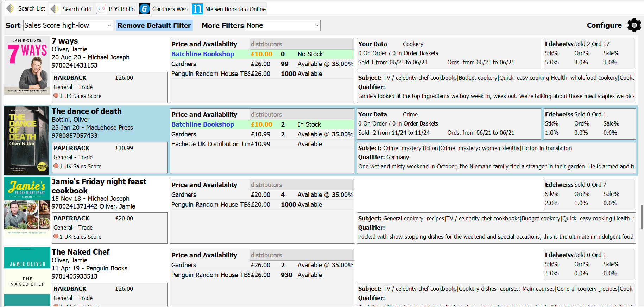Open Batchline Bookshop link in the 7 ways row
Image resolution: width=644 pixels, height=307 pixels.
203,54
